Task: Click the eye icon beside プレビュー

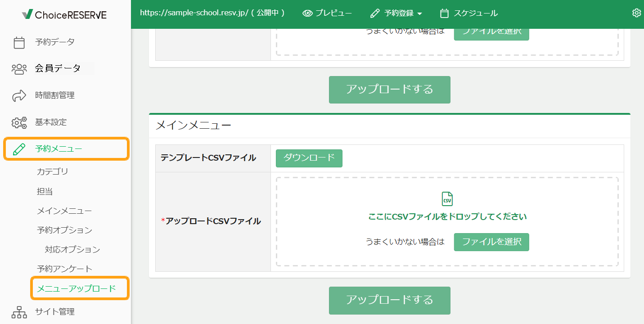Action: coord(307,13)
